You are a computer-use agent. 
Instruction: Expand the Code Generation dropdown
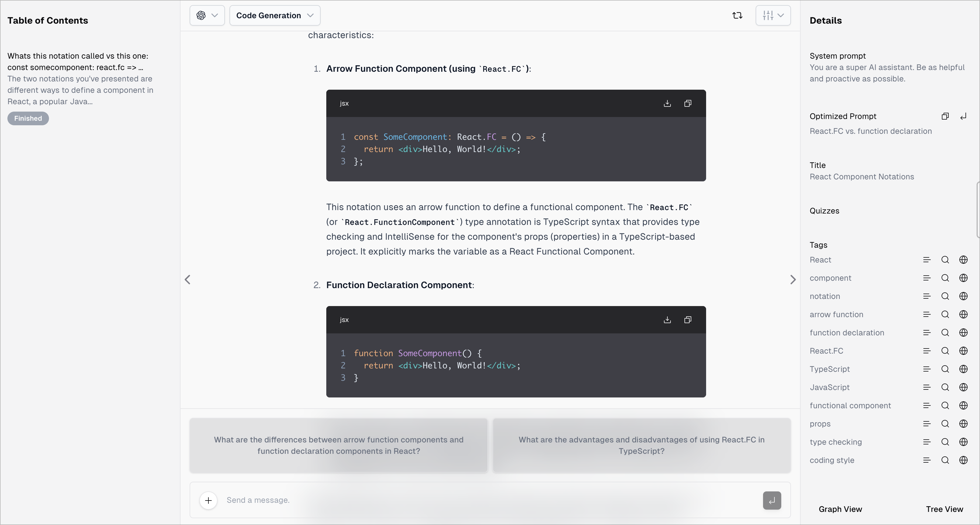click(275, 16)
